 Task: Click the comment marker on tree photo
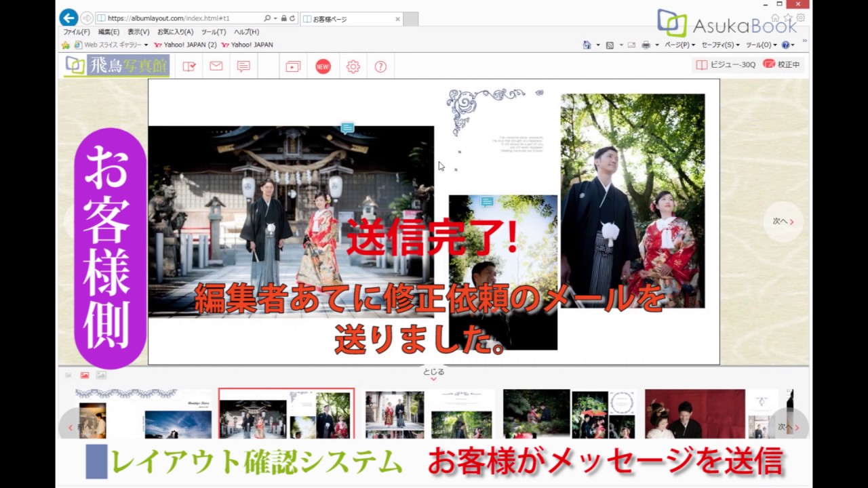(487, 202)
